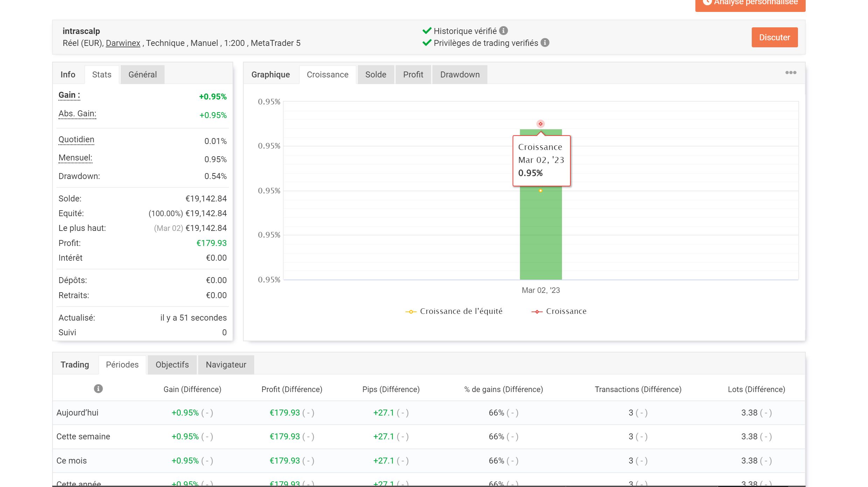Select the Profit chart tab
The image size is (868, 487).
click(x=413, y=75)
